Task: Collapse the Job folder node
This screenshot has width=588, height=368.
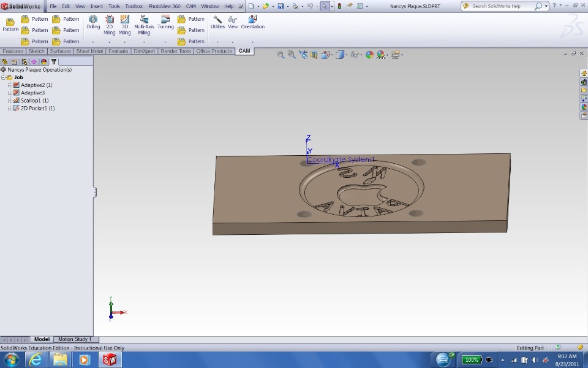Action: pyautogui.click(x=3, y=77)
